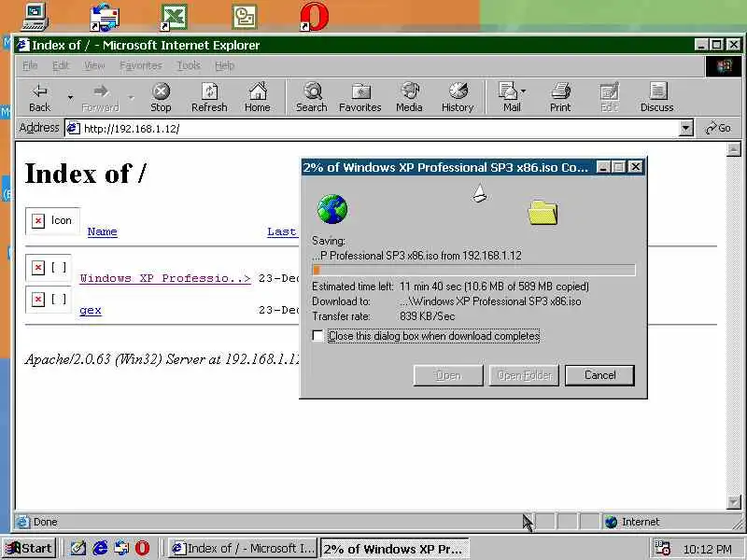Switch to '2% of Windows XP Pr...' taskbar button
Image resolution: width=747 pixels, height=560 pixels.
(394, 548)
